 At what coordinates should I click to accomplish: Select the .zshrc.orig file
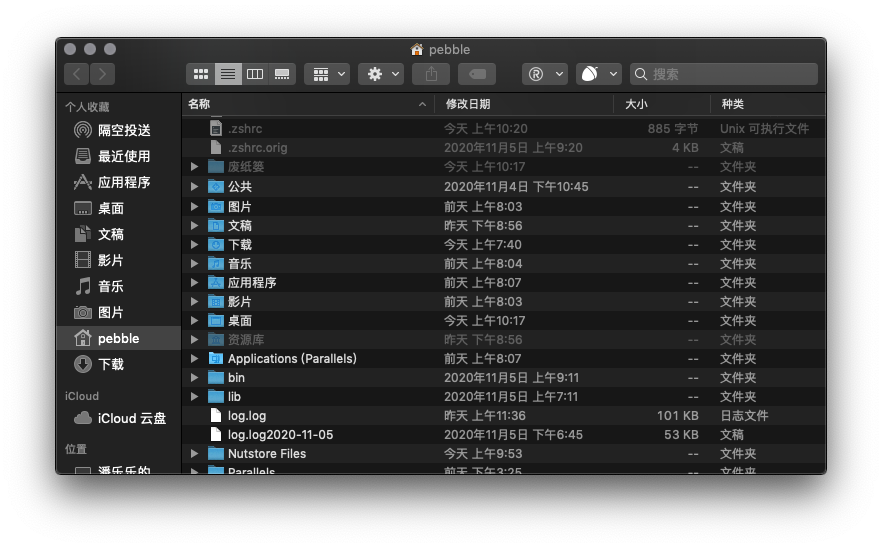click(258, 147)
